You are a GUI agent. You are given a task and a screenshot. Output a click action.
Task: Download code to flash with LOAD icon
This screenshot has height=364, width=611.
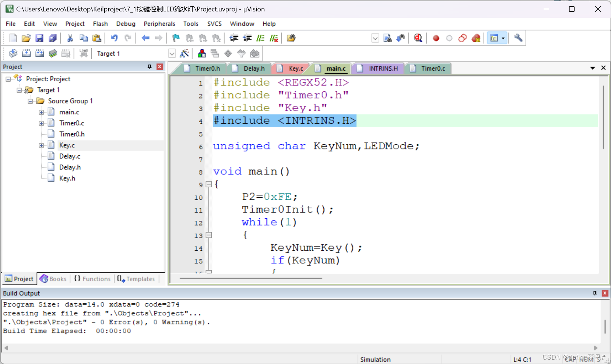coord(84,53)
